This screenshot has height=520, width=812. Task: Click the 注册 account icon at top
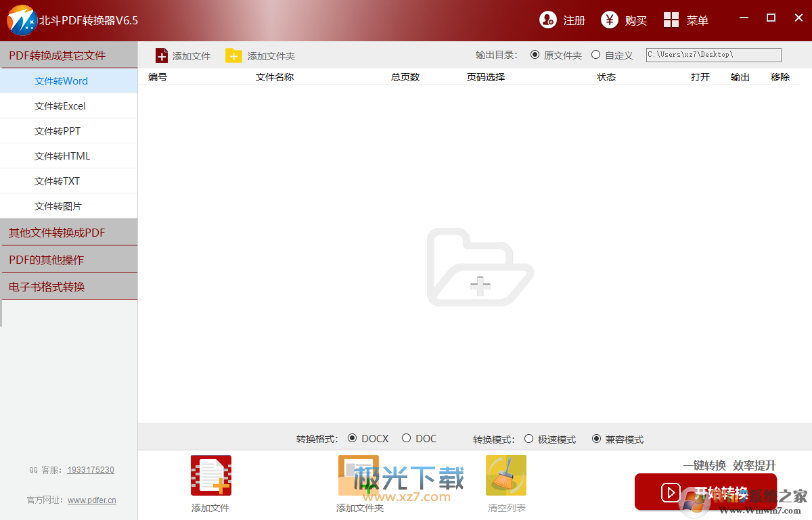548,20
